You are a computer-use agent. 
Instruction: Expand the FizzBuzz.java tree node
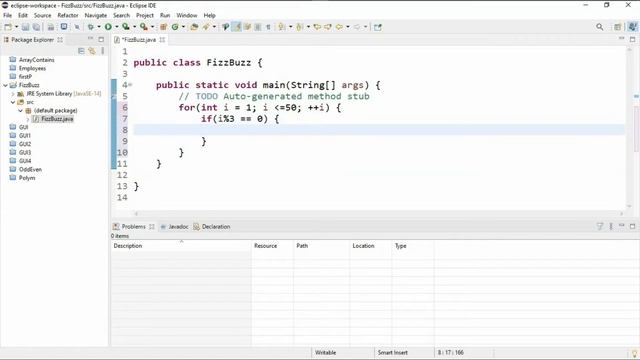pos(28,119)
